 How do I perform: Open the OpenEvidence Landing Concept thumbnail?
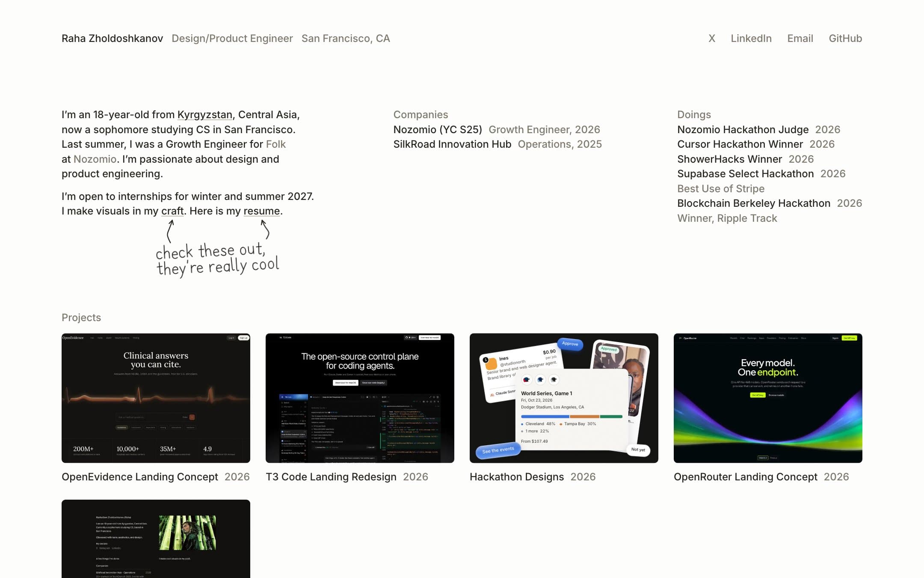156,398
